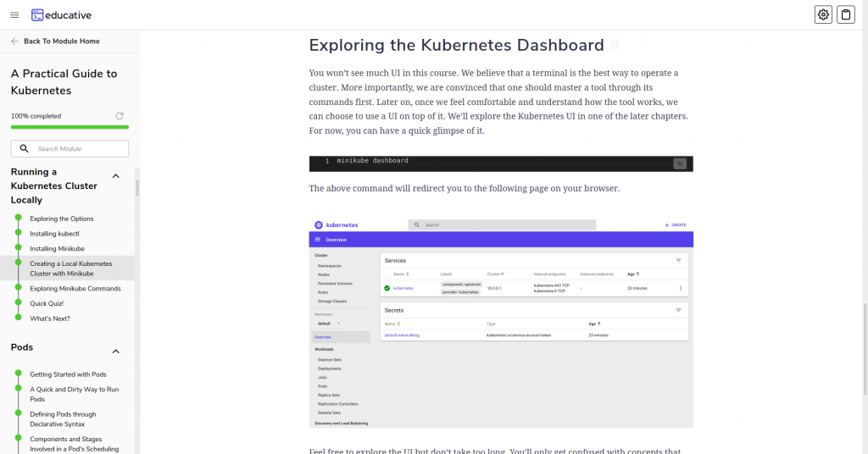Viewport: 868px width, 454px height.
Task: Open A Quick and Dirty Way lesson
Action: coord(75,394)
